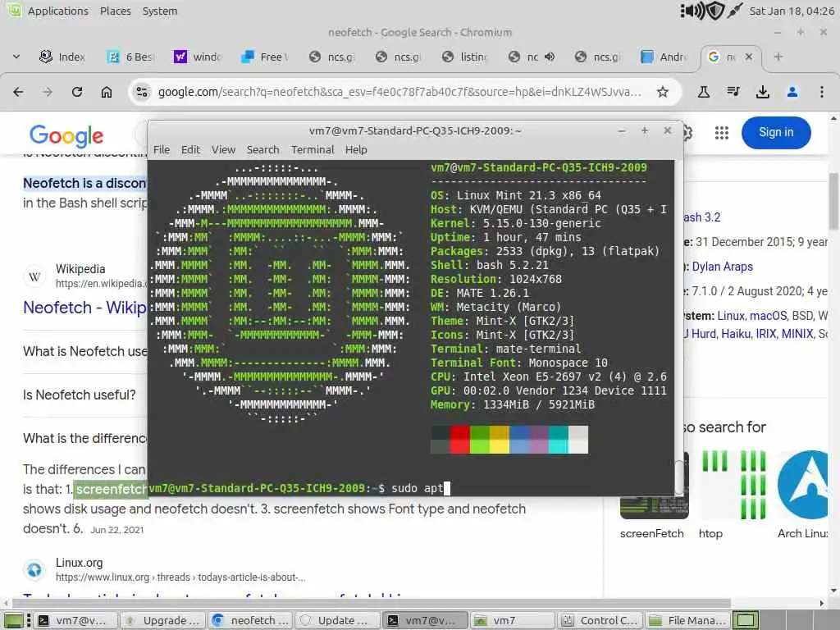Click the muted audio icon on tab
Image resolution: width=840 pixels, height=630 pixels.
tap(550, 57)
